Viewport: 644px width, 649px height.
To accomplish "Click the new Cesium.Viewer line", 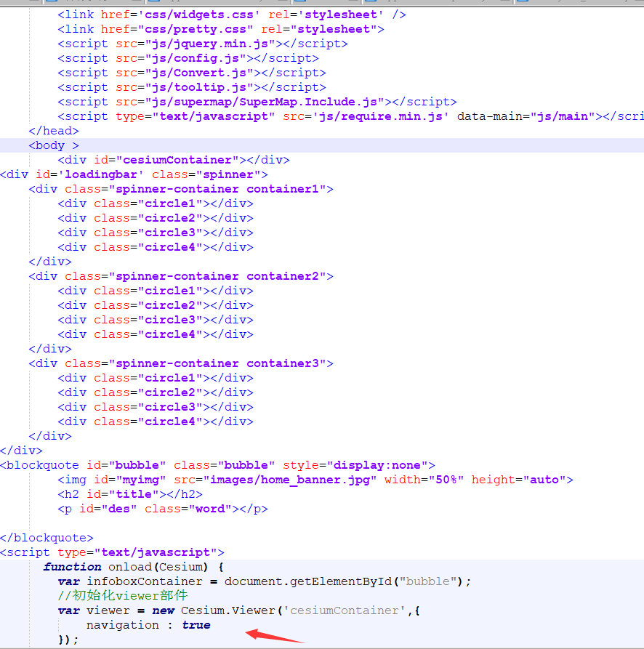I will (x=239, y=610).
